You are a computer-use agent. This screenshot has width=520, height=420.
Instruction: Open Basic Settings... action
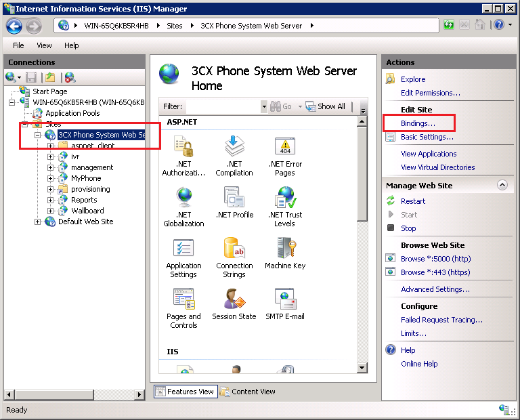pyautogui.click(x=427, y=137)
